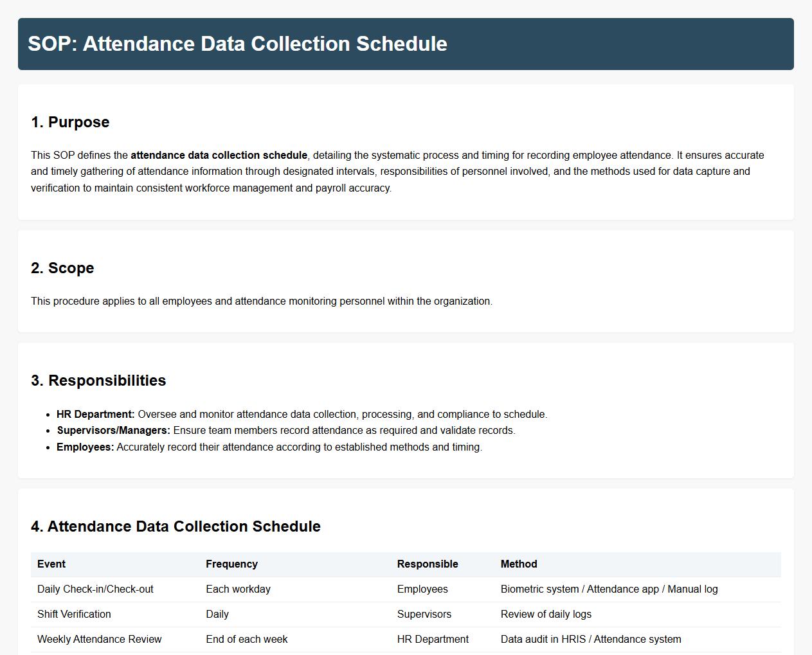Click the Scope paragraph about all employees
The height and width of the screenshot is (655, 812).
[x=262, y=301]
